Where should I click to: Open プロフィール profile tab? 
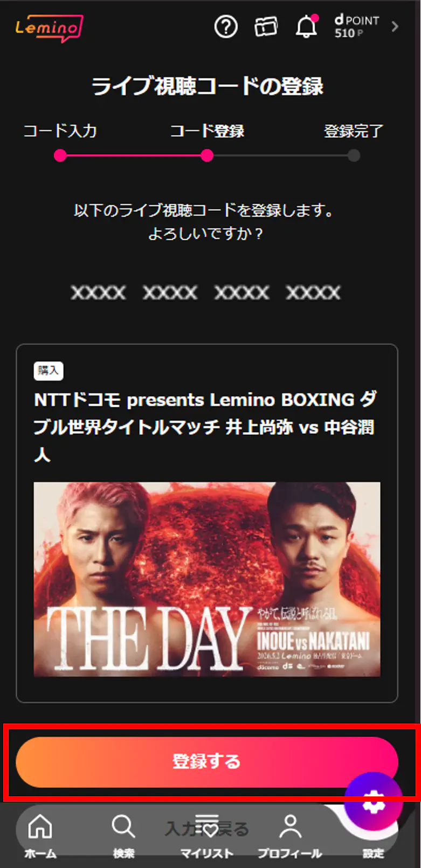click(x=290, y=836)
